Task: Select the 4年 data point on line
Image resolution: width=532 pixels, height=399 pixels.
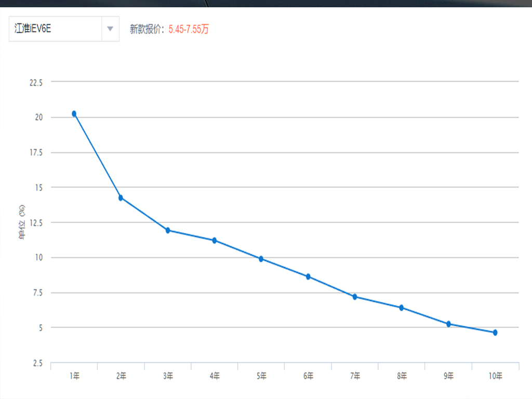Action: tap(215, 240)
